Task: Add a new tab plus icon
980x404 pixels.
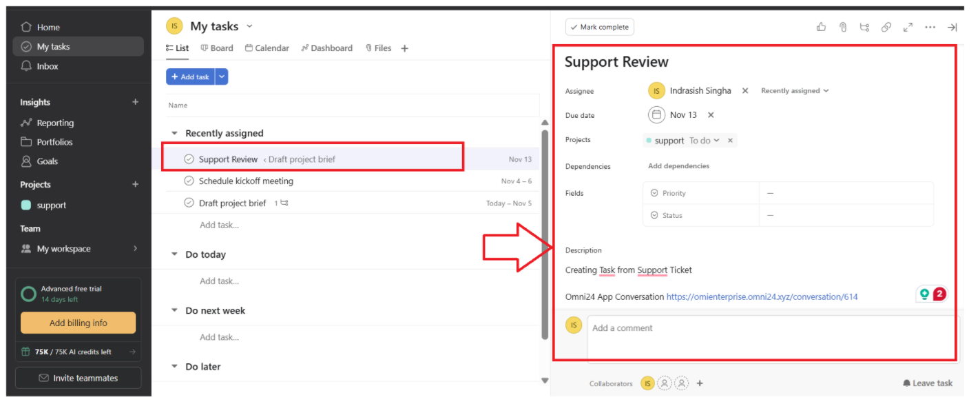Action: 405,48
